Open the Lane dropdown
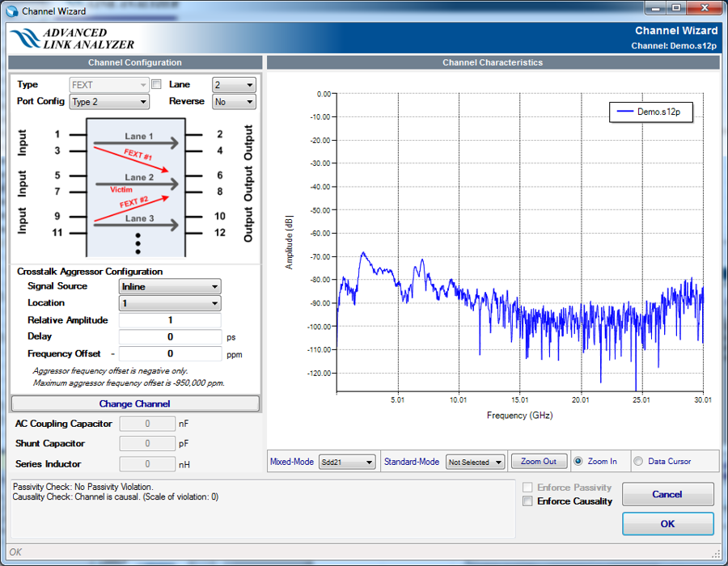Image resolution: width=728 pixels, height=566 pixels. pos(234,85)
